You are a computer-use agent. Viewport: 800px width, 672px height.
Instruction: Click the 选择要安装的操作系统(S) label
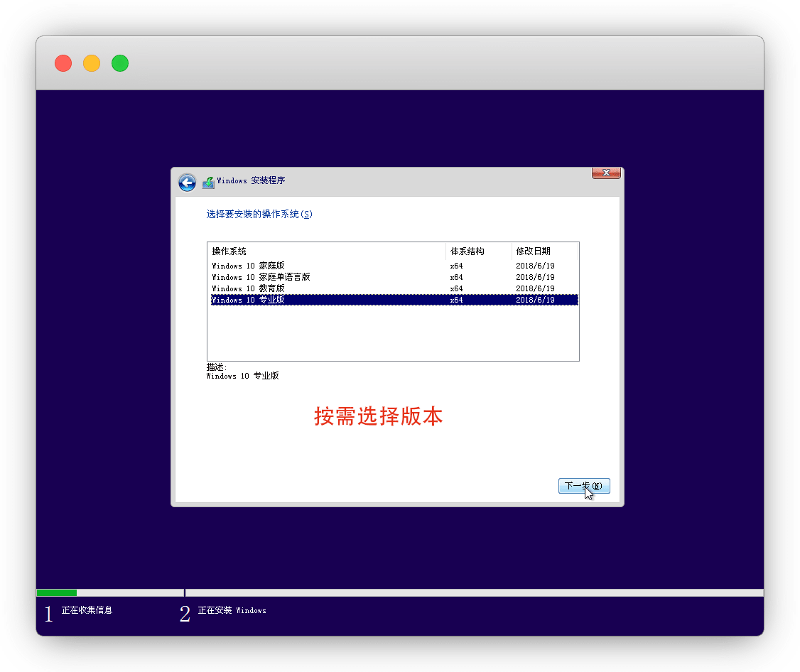(x=259, y=214)
